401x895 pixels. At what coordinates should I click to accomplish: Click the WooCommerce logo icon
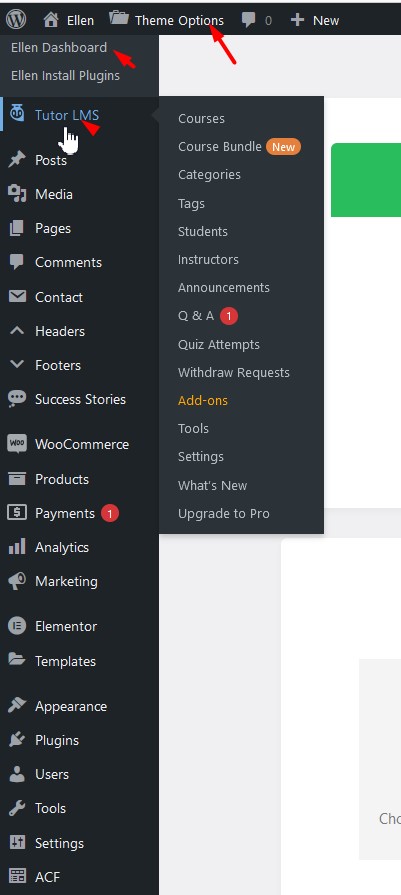click(17, 444)
